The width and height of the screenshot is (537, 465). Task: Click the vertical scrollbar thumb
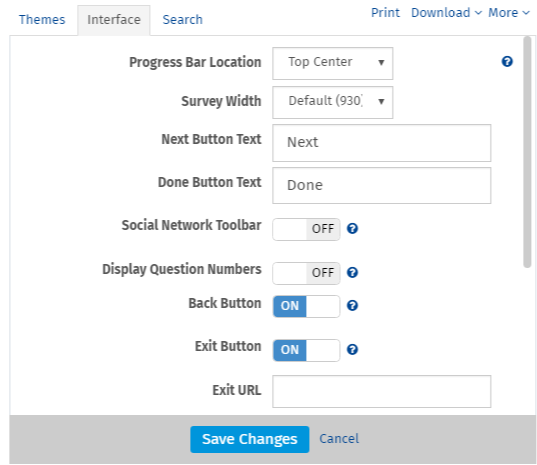(527, 152)
